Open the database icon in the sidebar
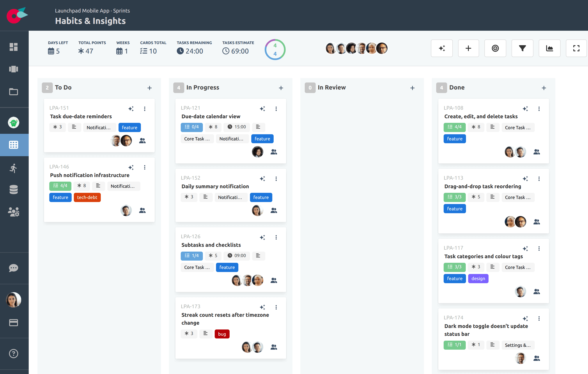Screen dimensions: 588x374 pos(14,190)
